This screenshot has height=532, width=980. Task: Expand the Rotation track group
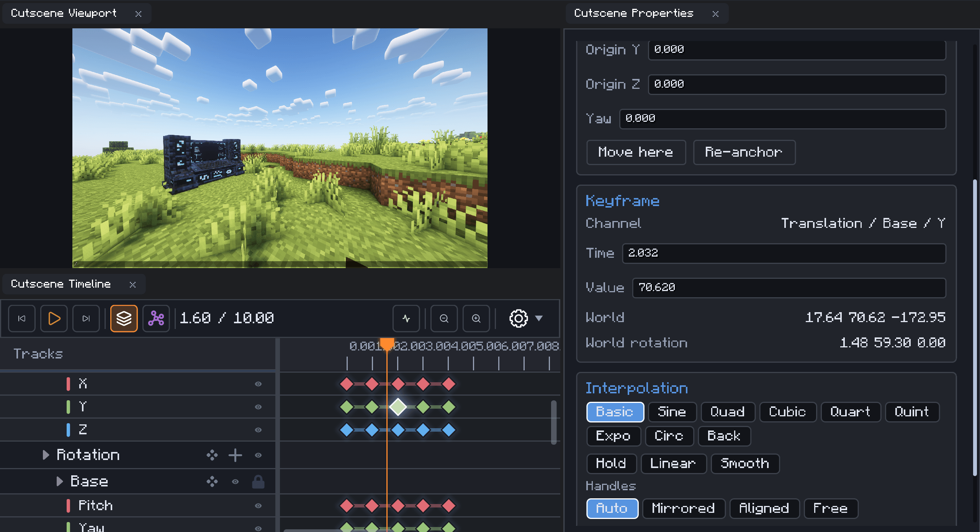(46, 455)
